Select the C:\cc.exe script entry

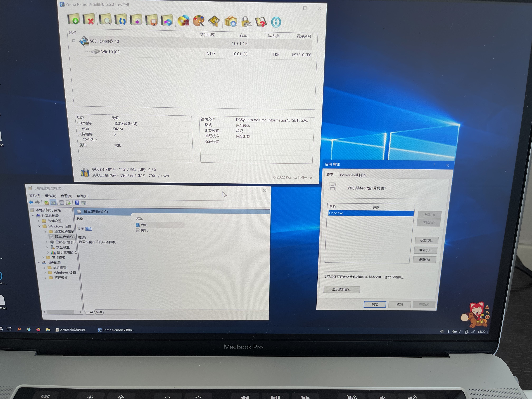(371, 213)
